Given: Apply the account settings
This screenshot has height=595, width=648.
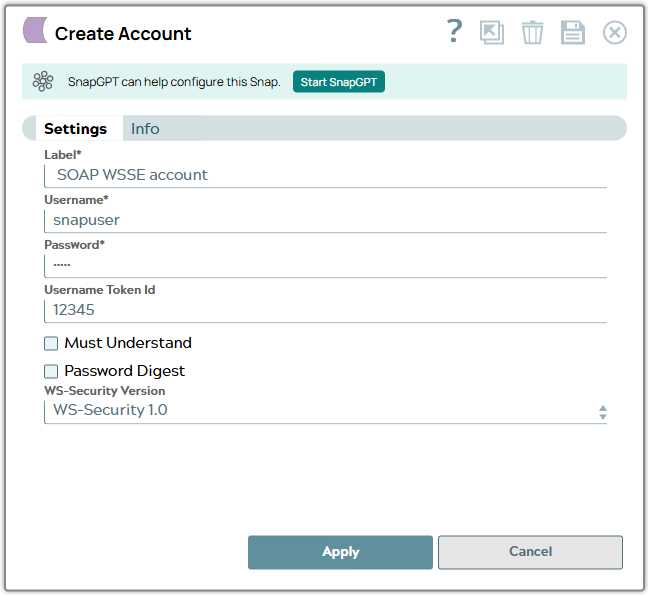Looking at the screenshot, I should (340, 552).
